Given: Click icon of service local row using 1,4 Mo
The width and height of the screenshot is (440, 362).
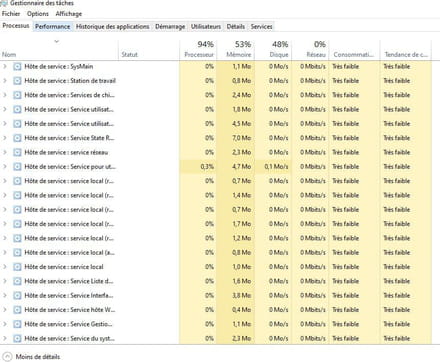Looking at the screenshot, I should 17,195.
